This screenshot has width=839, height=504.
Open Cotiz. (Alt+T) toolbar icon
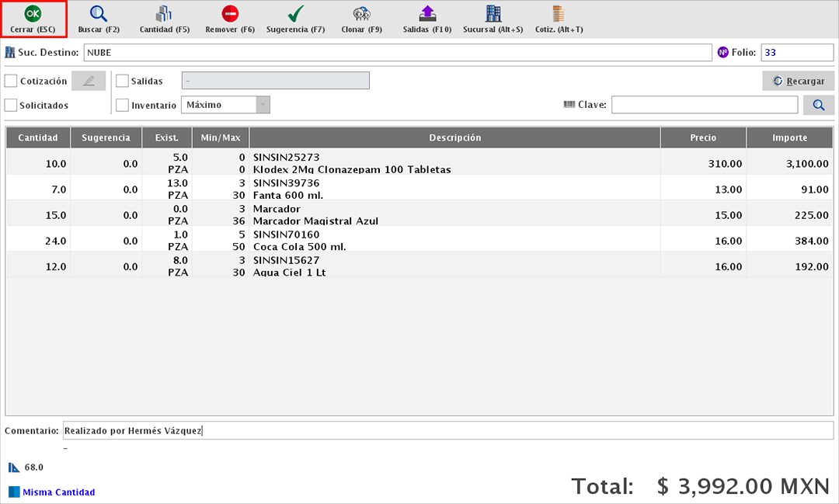(558, 14)
